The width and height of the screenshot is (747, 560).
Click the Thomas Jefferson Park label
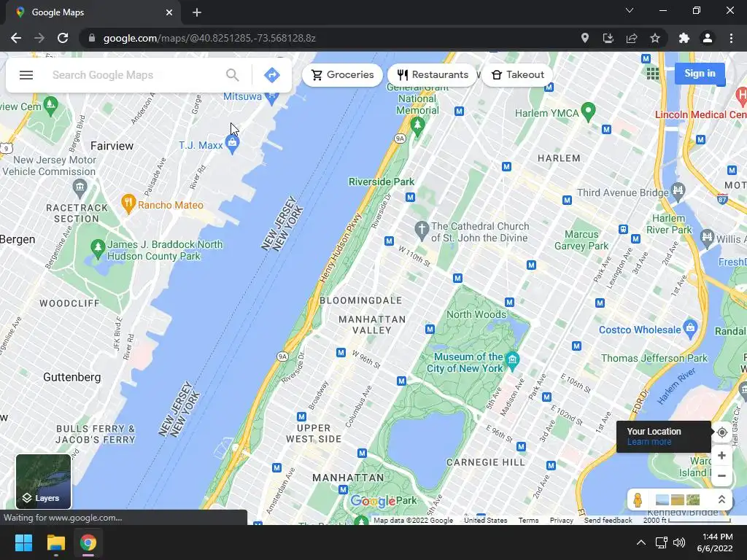654,358
